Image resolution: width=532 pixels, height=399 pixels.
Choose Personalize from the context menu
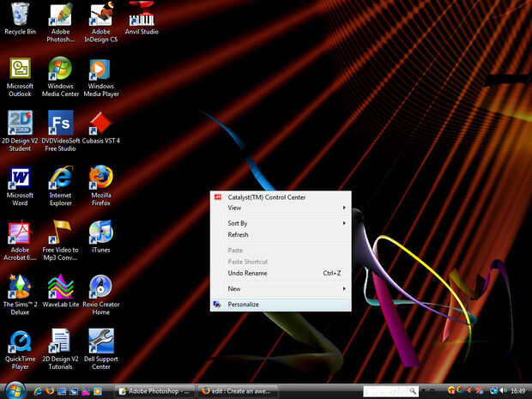click(x=281, y=305)
